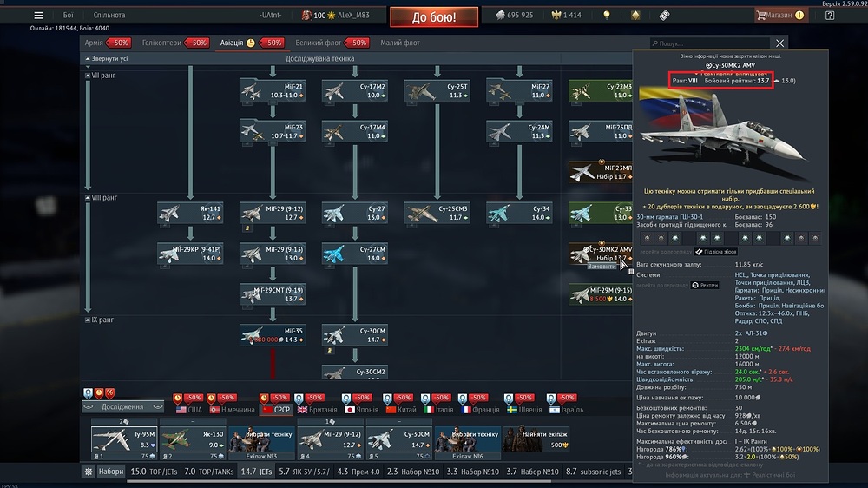Select the Су-30СМ card in tech tree
Screen dimensions: 868x488
(355, 335)
